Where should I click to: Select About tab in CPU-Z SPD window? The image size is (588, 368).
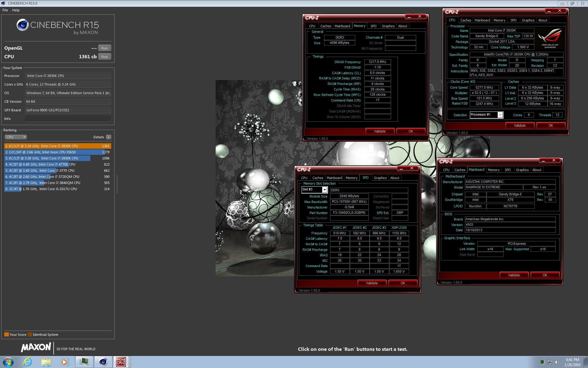(x=395, y=178)
